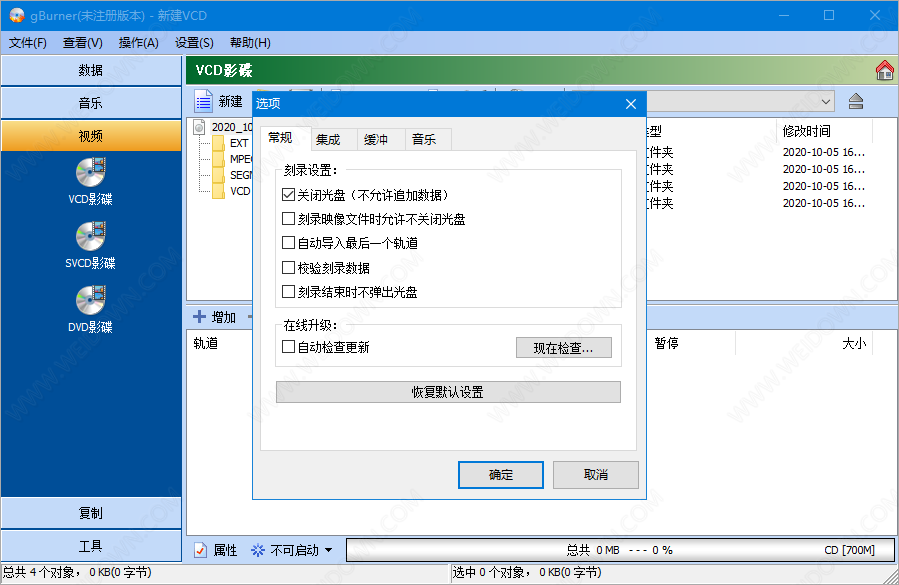
Task: Select the VCD folder in tree
Action: pyautogui.click(x=240, y=191)
